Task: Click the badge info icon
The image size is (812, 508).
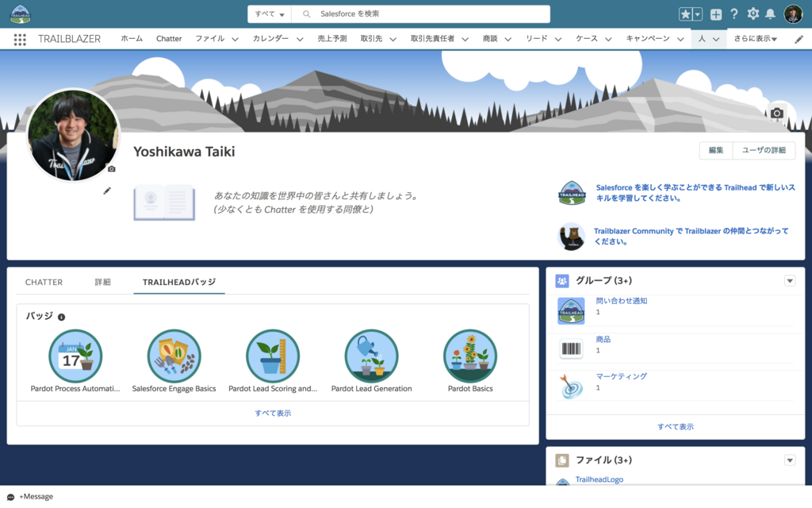Action: pyautogui.click(x=61, y=317)
